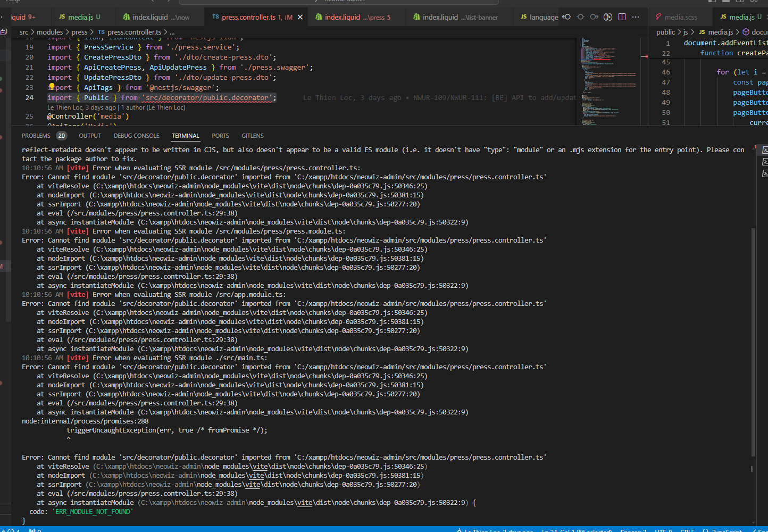Click 'for (let i =' line in right editor
This screenshot has height=532, width=768.
coord(741,72)
